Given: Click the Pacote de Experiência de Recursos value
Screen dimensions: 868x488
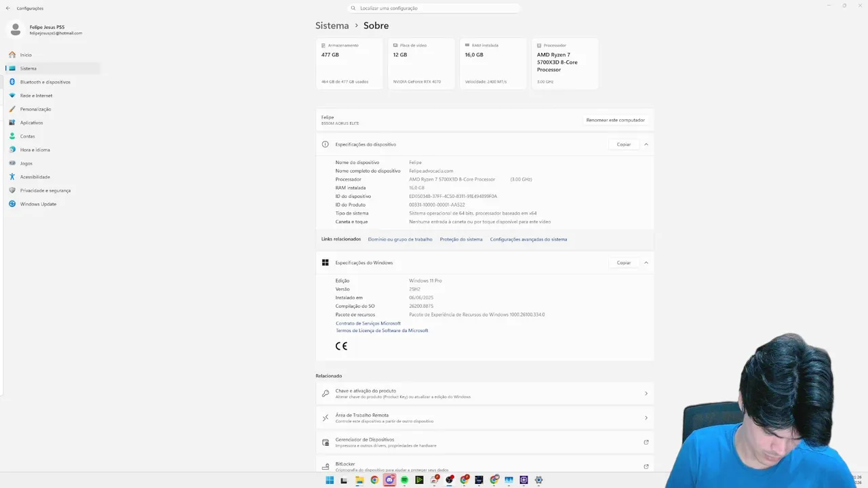Looking at the screenshot, I should pyautogui.click(x=477, y=314).
